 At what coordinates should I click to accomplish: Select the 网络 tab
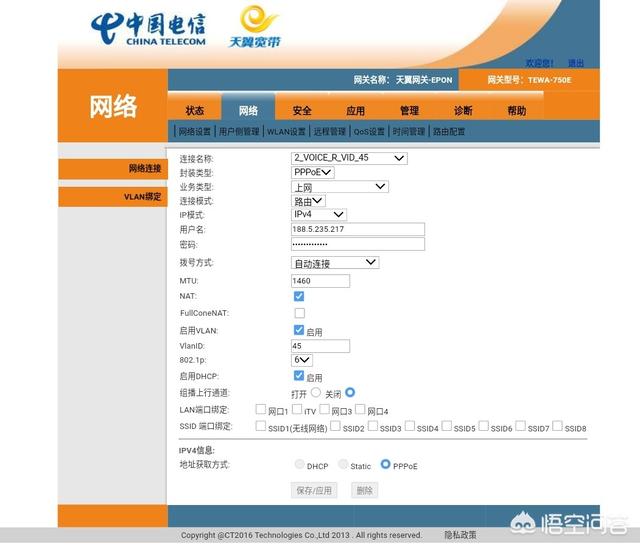click(248, 111)
